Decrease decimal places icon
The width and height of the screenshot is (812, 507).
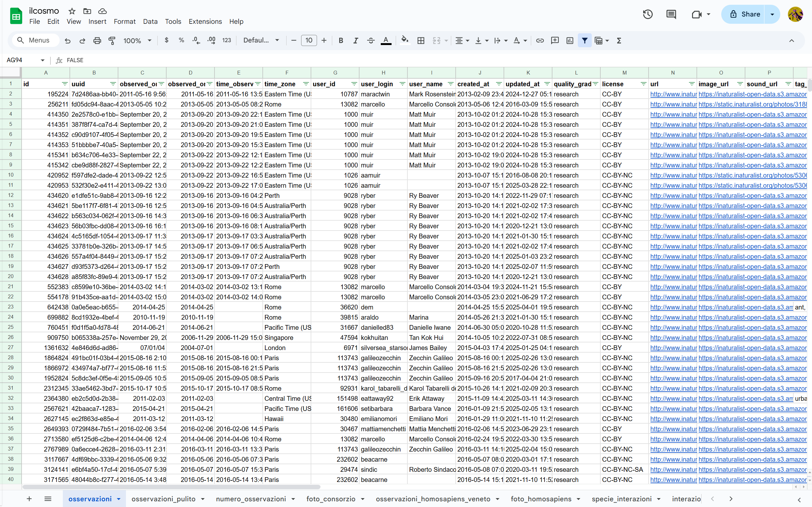tap(196, 41)
